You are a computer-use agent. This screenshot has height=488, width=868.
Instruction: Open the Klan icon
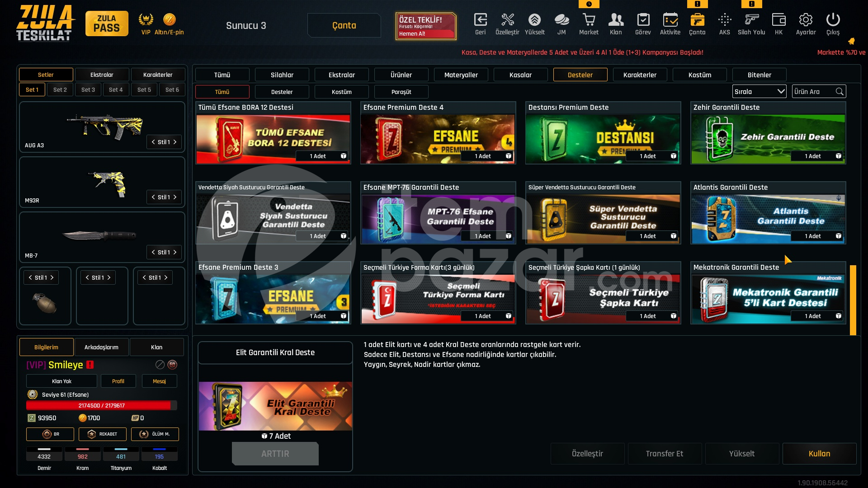coord(616,20)
